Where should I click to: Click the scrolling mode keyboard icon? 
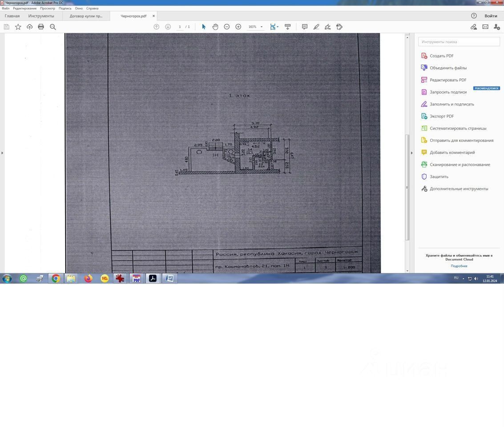tap(288, 27)
